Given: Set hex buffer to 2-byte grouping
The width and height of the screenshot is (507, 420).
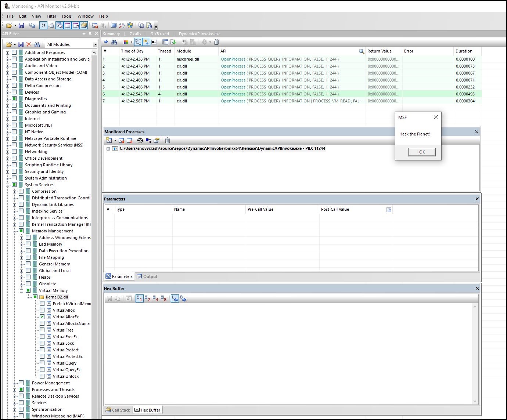Looking at the screenshot, I should (x=147, y=298).
